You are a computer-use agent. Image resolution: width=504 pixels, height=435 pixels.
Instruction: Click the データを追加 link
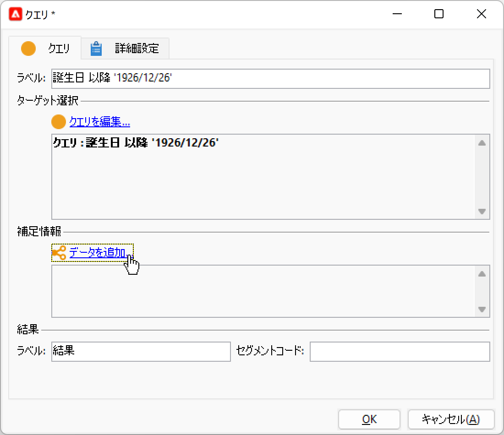tap(98, 252)
